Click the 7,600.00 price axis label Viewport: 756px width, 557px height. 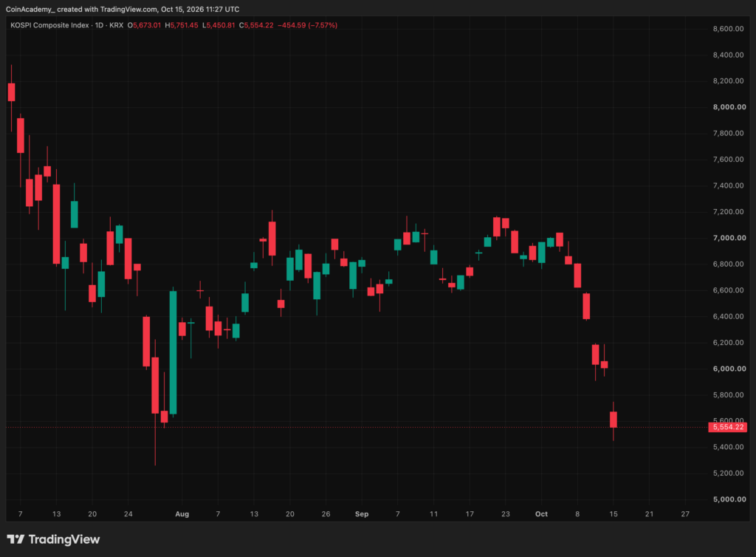[x=728, y=160]
